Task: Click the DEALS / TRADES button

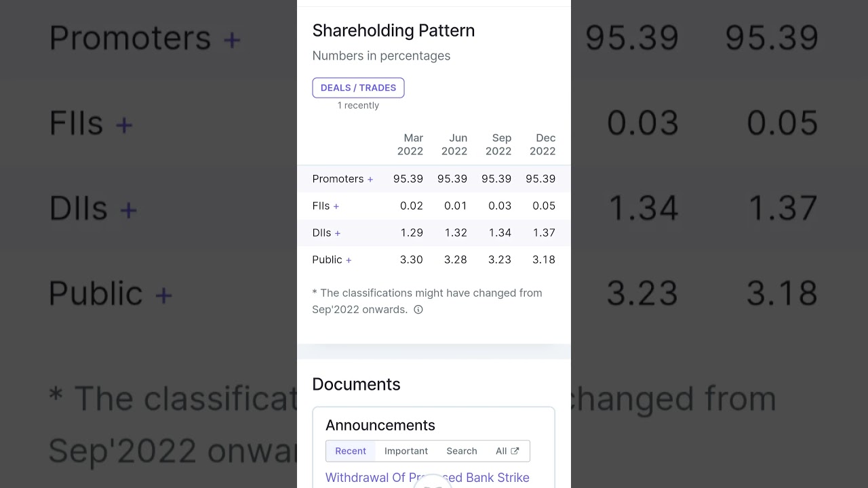Action: click(x=358, y=87)
